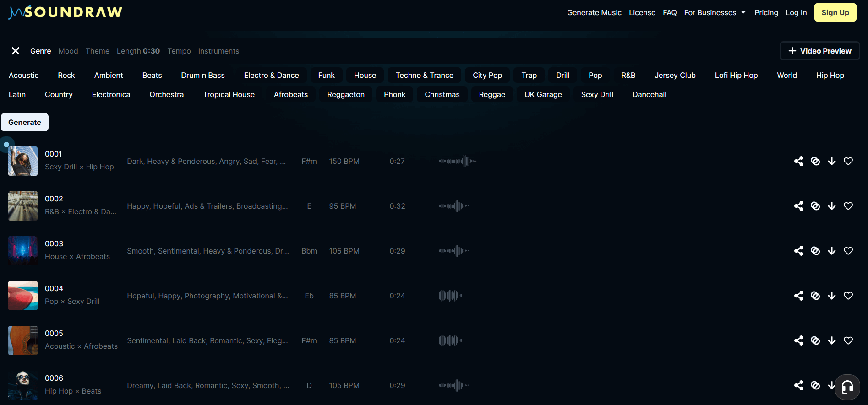Seek in track 0001 waveform
This screenshot has height=405, width=868.
pyautogui.click(x=458, y=161)
